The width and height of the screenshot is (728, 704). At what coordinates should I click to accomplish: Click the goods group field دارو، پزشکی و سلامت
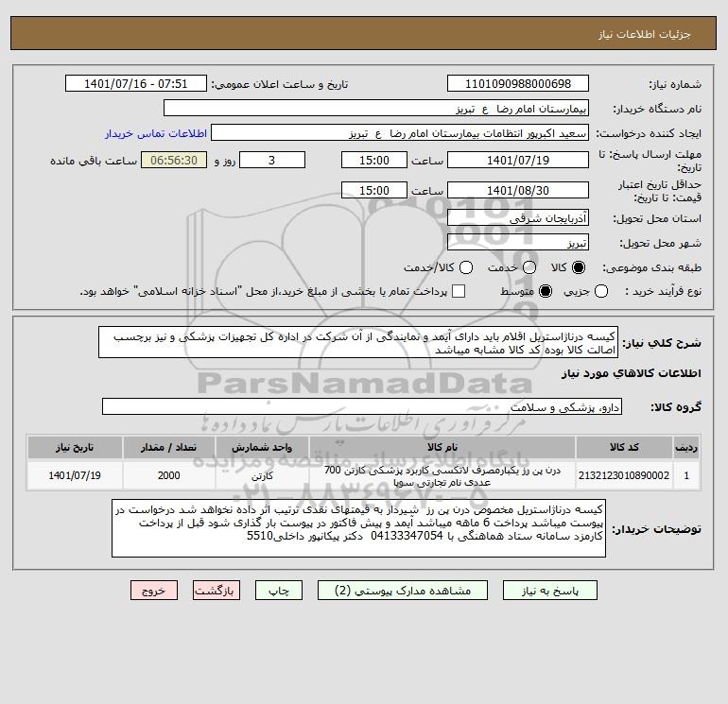click(x=362, y=406)
